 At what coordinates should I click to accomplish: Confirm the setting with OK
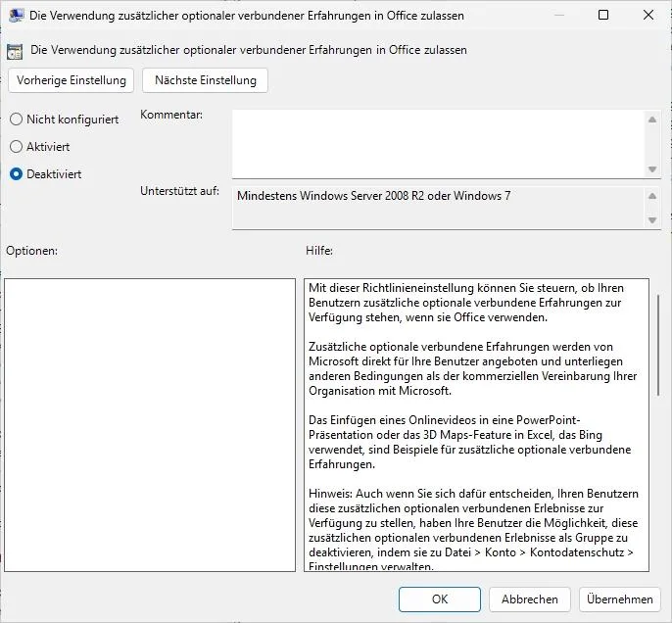pos(440,599)
